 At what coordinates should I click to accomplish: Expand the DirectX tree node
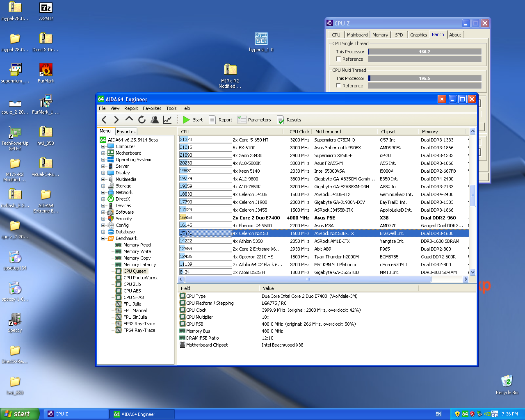tap(103, 199)
